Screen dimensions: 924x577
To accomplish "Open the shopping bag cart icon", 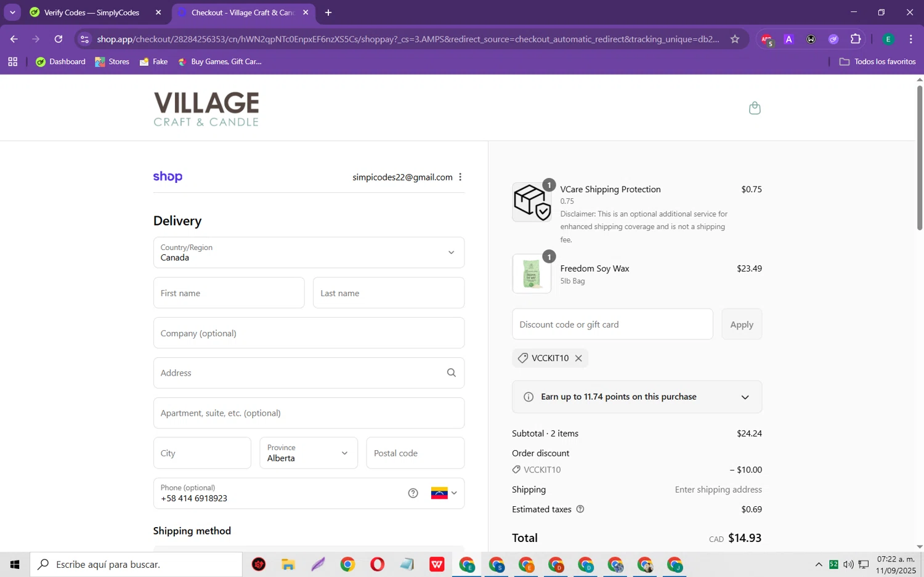I will tap(755, 108).
